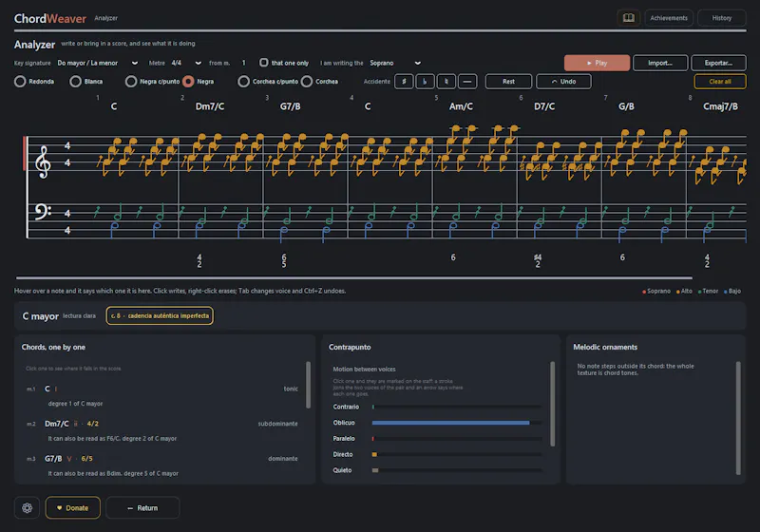The image size is (760, 532).
Task: Open the Soprano voice dropdown
Action: tap(395, 63)
